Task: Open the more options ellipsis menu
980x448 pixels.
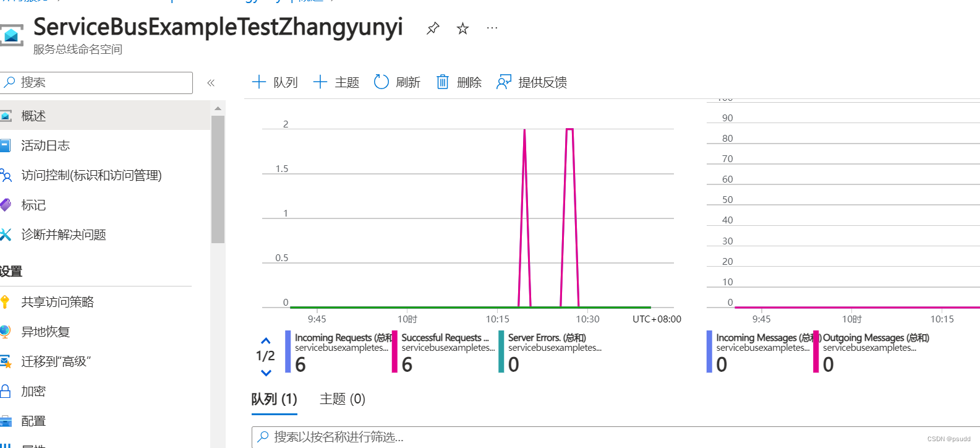Action: tap(492, 28)
